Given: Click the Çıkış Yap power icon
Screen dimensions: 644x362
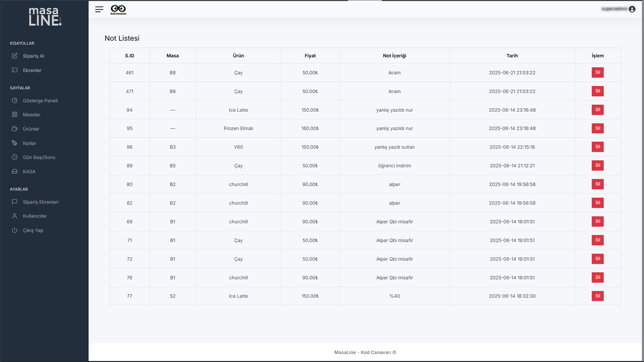Looking at the screenshot, I should click(14, 230).
